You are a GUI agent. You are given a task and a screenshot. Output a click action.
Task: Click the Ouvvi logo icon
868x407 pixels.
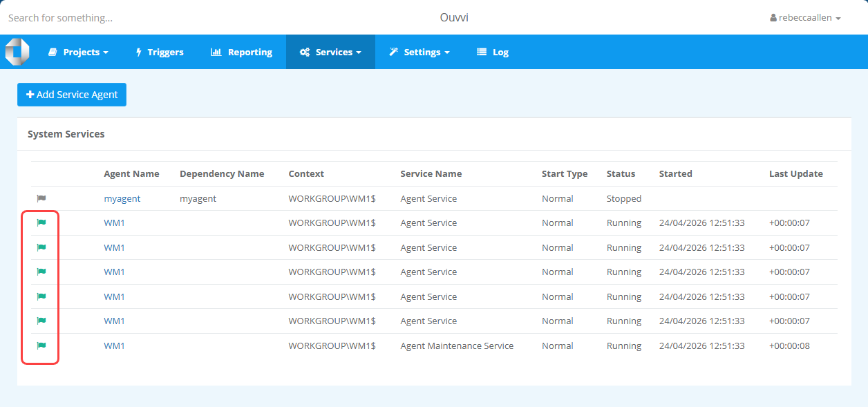coord(17,50)
